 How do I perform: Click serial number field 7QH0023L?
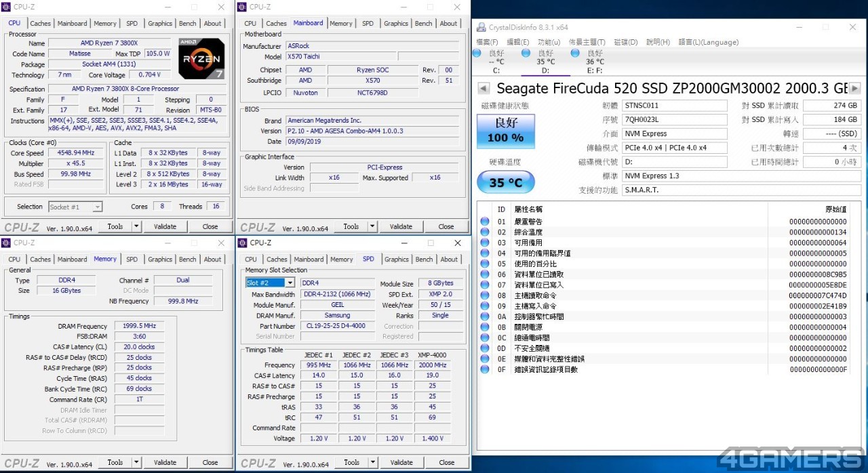tap(675, 119)
